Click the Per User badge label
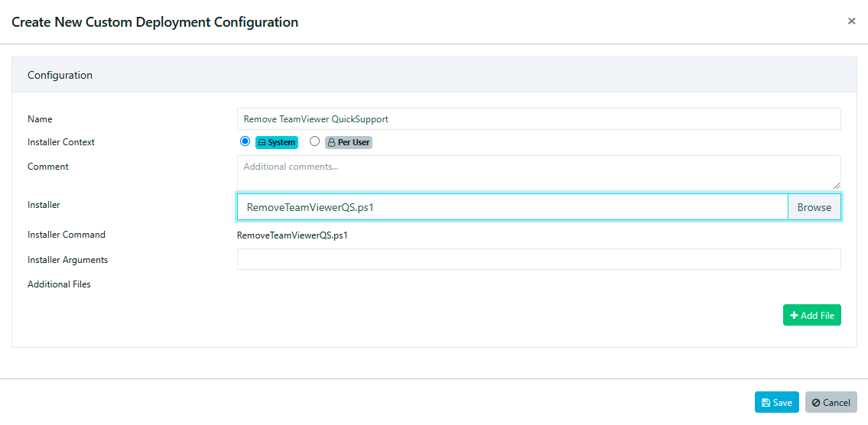This screenshot has height=425, width=868. point(349,142)
